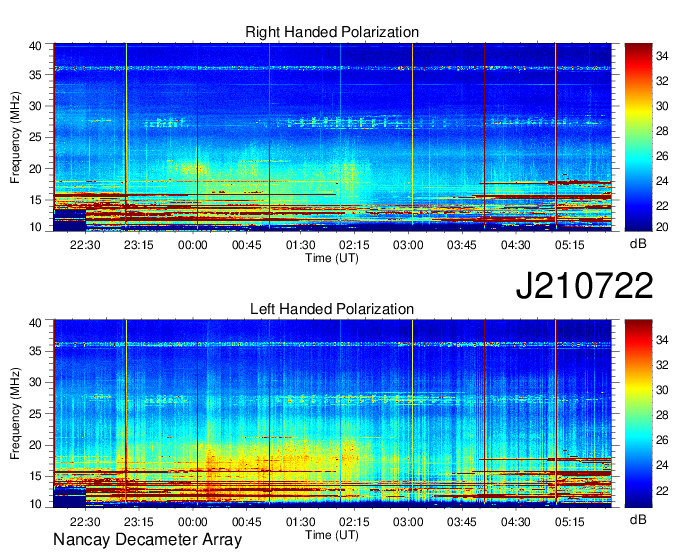Click the 15 MHz tick on Right Handed frequency axis

35,200
